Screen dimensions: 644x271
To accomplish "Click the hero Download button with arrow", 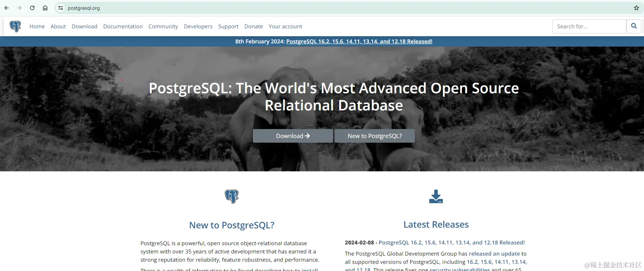I will [x=293, y=136].
